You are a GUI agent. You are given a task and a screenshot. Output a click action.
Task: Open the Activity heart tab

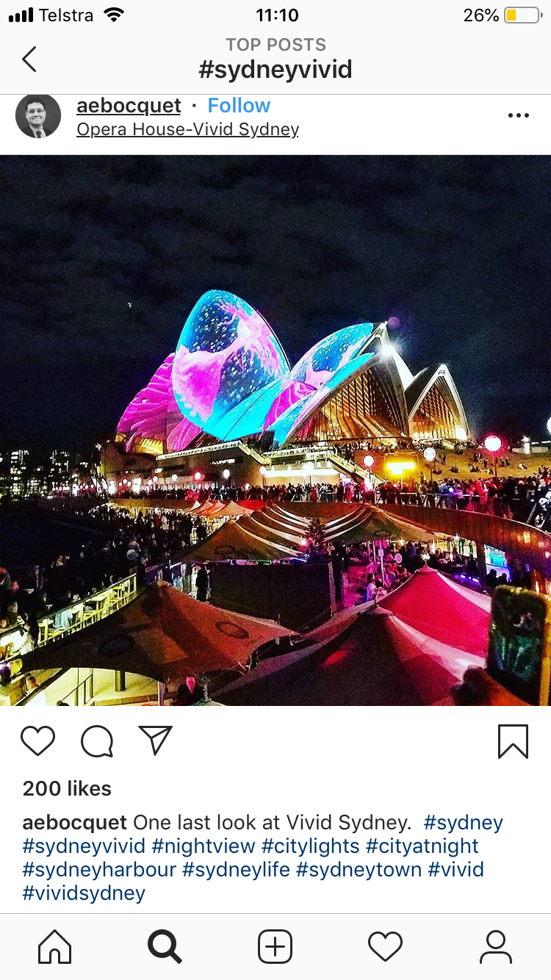[386, 947]
